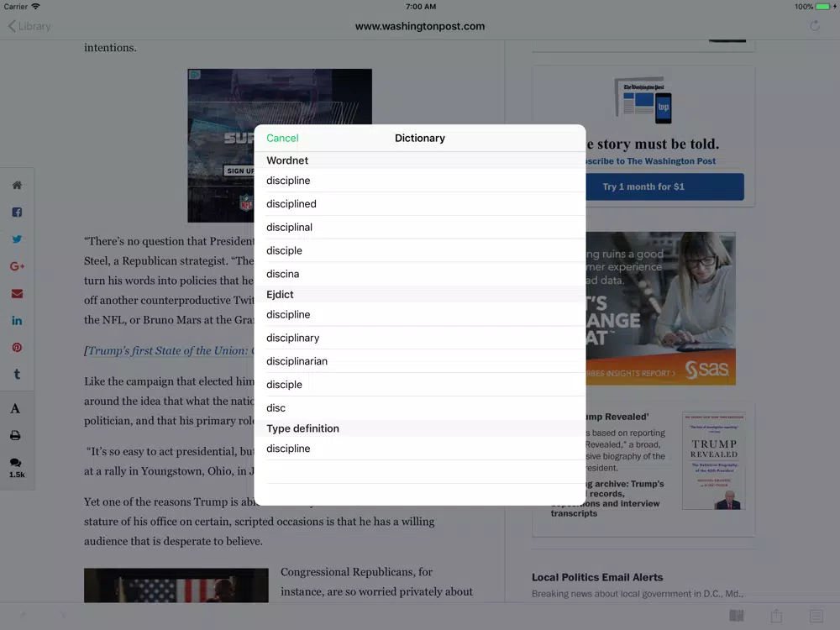Share article on Google Plus

coord(17,266)
